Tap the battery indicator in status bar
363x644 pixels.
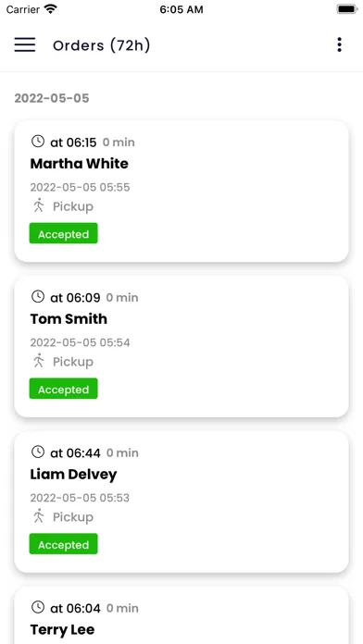pyautogui.click(x=347, y=9)
